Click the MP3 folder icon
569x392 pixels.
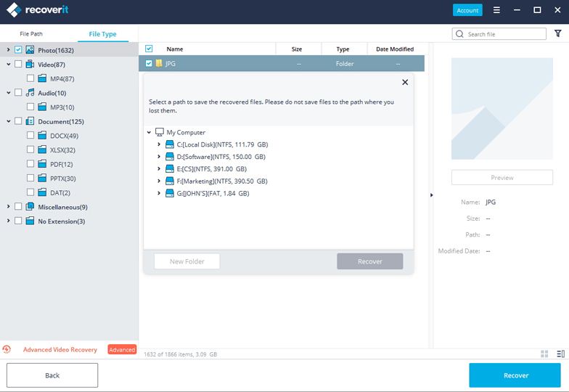pos(42,107)
